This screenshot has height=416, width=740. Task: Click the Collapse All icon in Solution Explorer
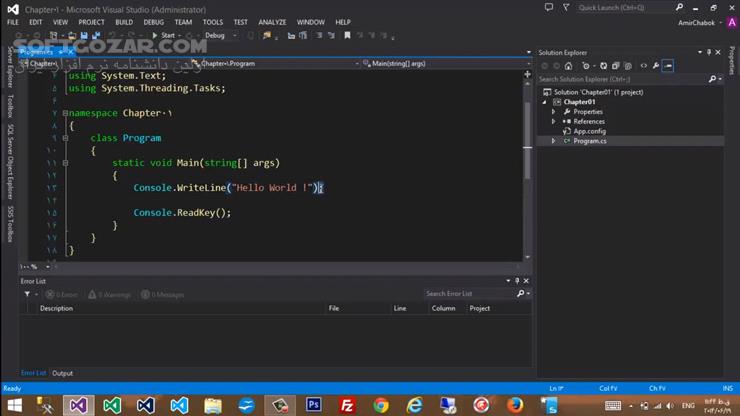click(x=615, y=66)
